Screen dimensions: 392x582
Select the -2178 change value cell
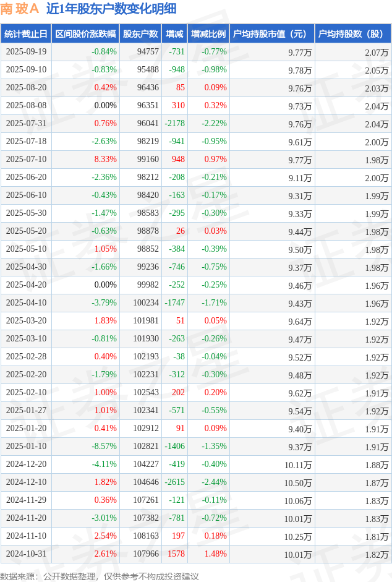[x=174, y=124]
